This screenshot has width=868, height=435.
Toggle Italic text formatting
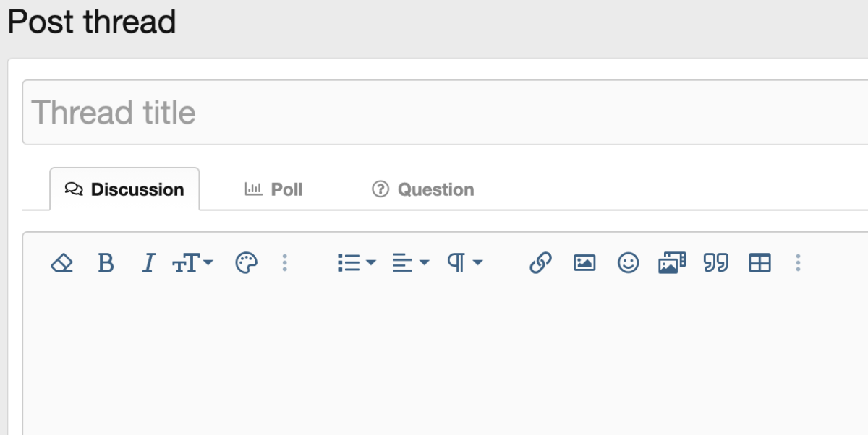coord(148,263)
